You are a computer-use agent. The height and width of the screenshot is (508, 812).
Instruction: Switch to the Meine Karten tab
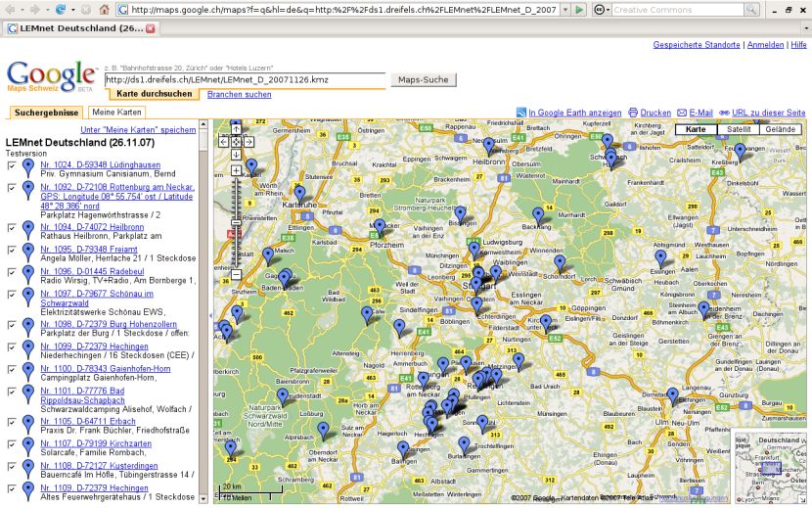click(116, 112)
